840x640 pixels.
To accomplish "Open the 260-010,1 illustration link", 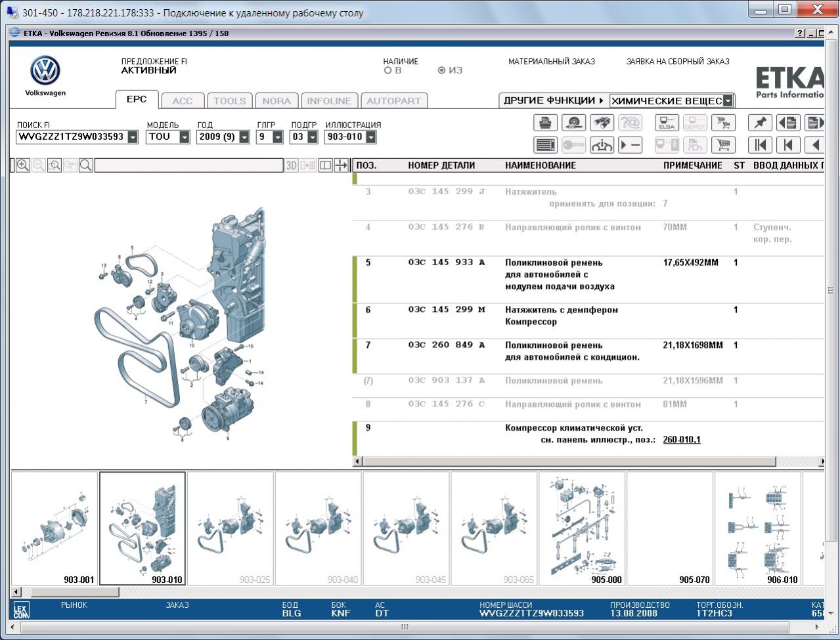I will [x=682, y=440].
